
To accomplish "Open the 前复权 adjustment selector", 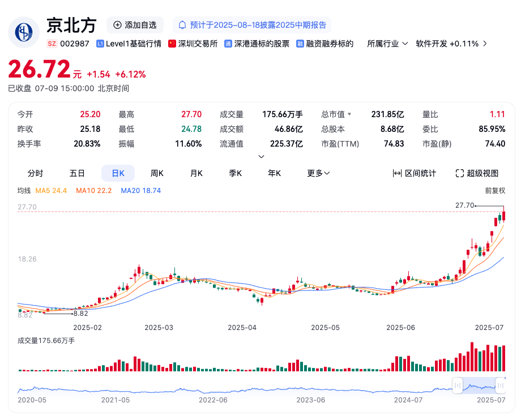I will (x=495, y=190).
